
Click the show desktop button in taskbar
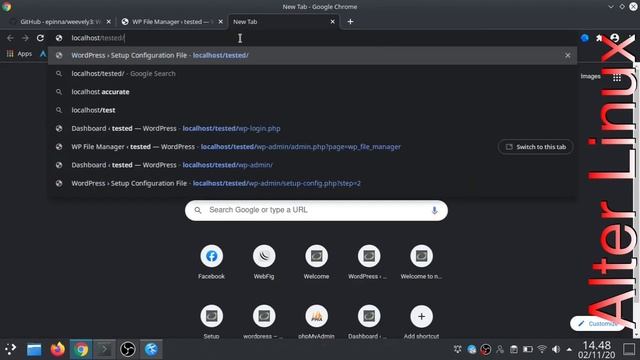tap(629, 349)
